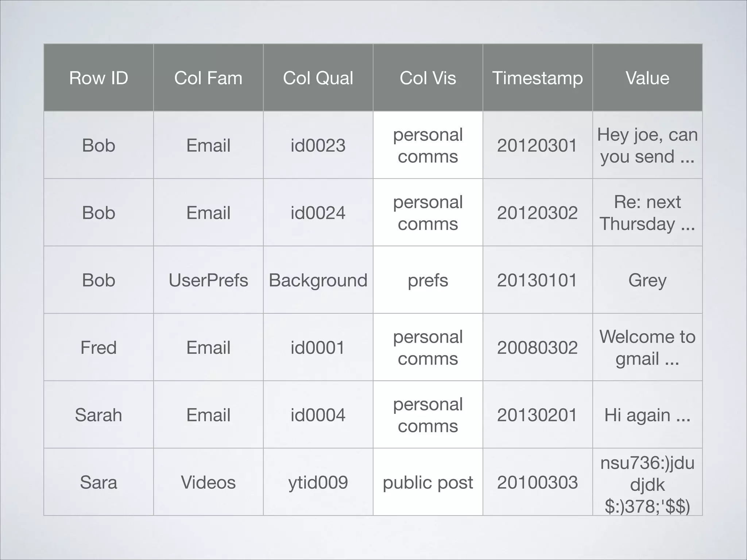The height and width of the screenshot is (560, 747).
Task: Select the 'Background' qualifier cell
Action: 318,280
